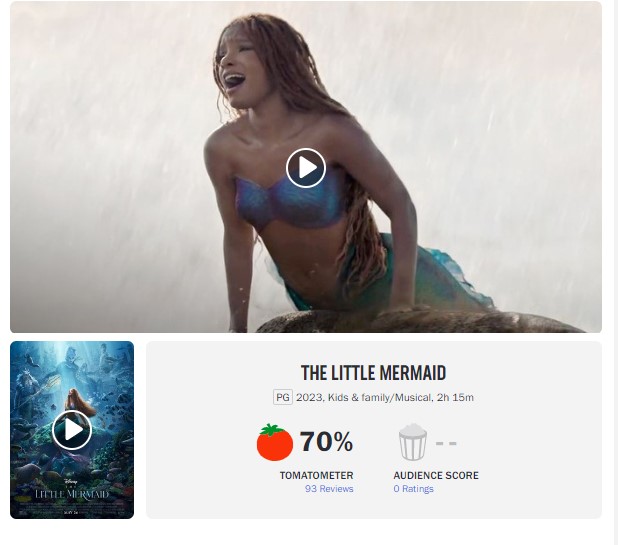Click the red fresh tomato icon
The image size is (618, 545).
[x=275, y=442]
